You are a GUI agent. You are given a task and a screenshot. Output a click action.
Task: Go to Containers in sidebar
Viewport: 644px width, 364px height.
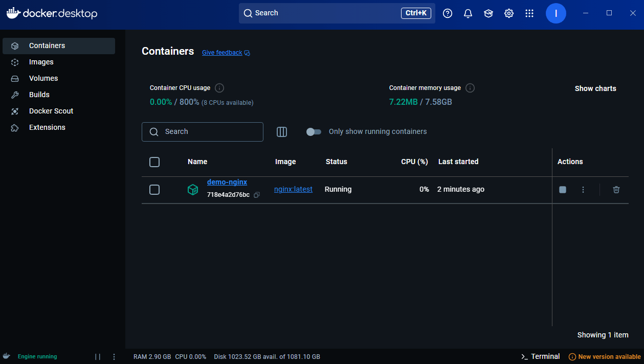59,45
